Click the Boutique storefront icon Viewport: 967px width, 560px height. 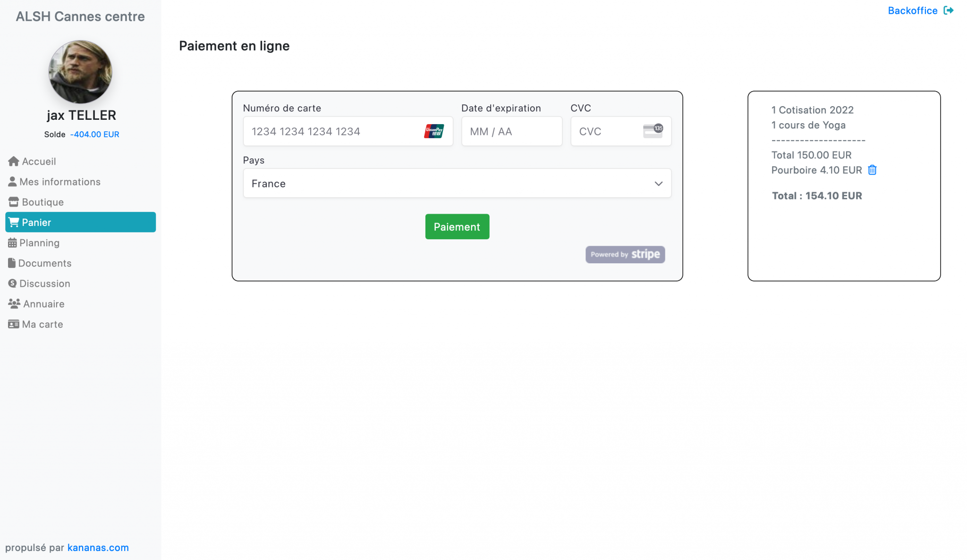pos(13,201)
